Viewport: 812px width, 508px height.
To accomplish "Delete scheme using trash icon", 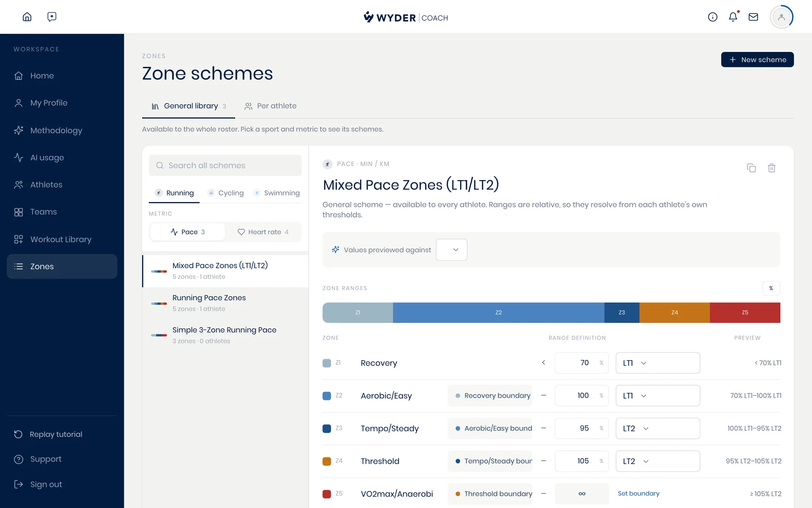I will (x=771, y=168).
